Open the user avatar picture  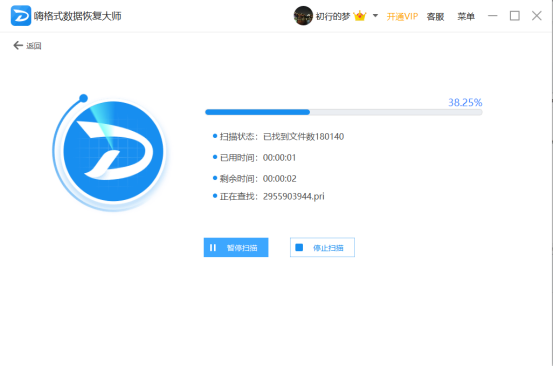303,16
